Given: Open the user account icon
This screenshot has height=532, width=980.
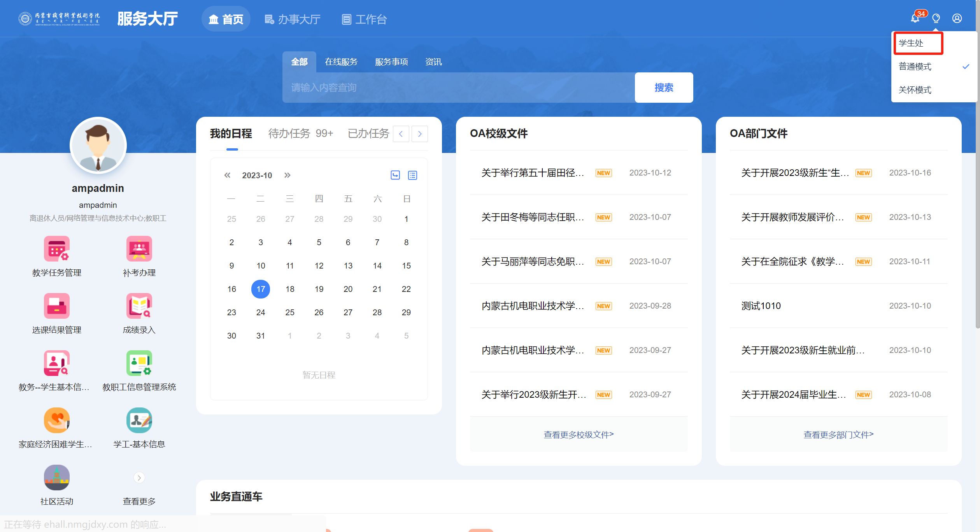Looking at the screenshot, I should point(957,18).
